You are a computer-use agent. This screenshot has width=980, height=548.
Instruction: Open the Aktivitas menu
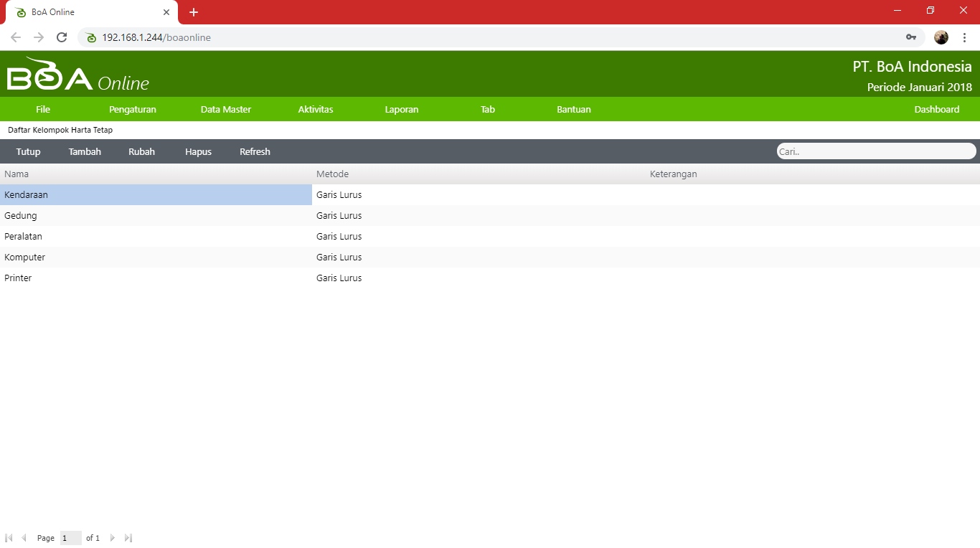pos(316,110)
